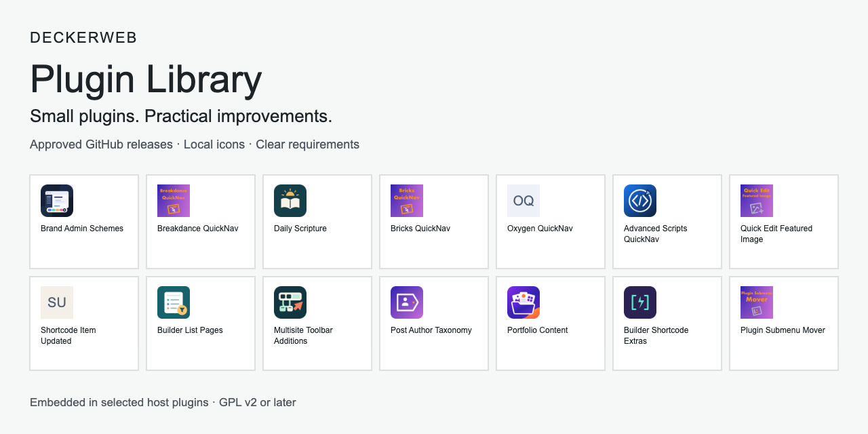Click the Quick Edit Featured Image icon
This screenshot has width=868, height=434.
[757, 201]
